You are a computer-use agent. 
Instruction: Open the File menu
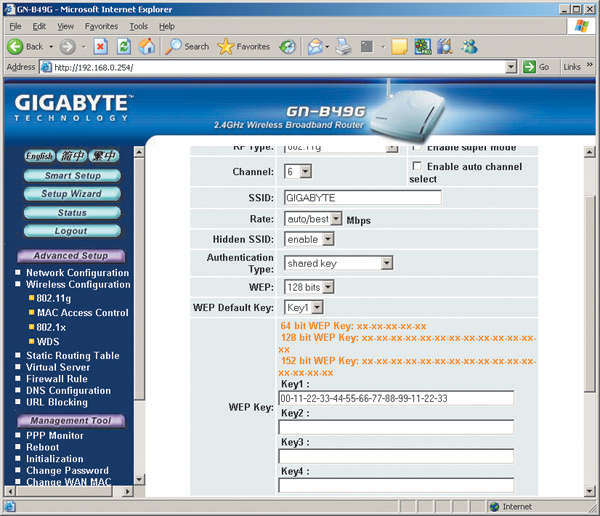coord(15,26)
